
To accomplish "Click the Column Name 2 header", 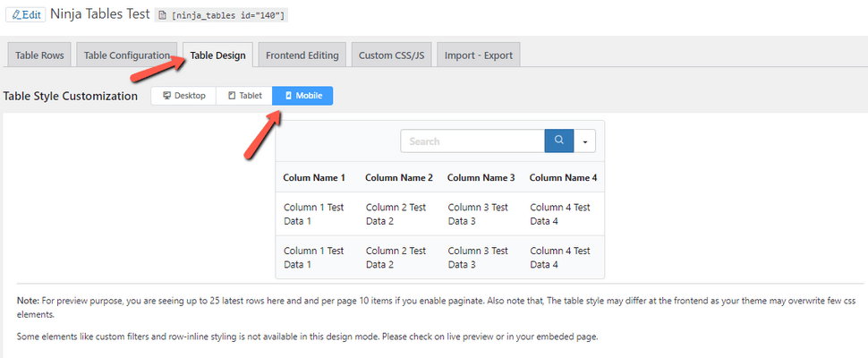I will [x=398, y=177].
